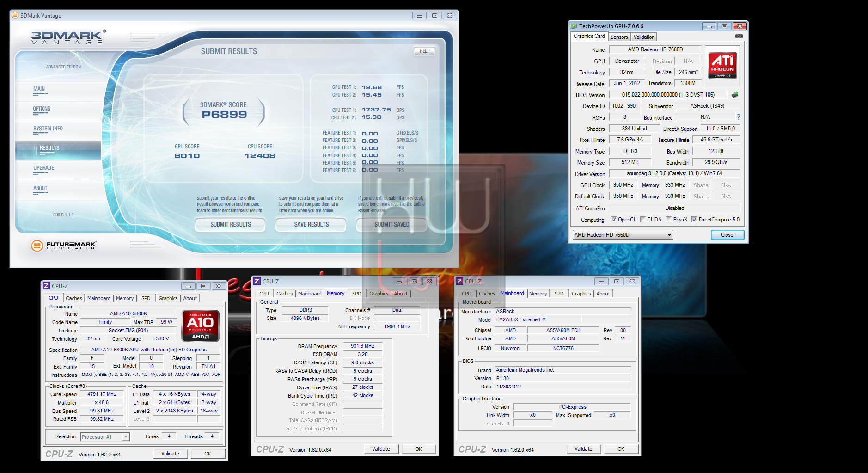
Task: Click the GPU-Z Name field AMD Radeon HD 7660D
Action: click(655, 49)
